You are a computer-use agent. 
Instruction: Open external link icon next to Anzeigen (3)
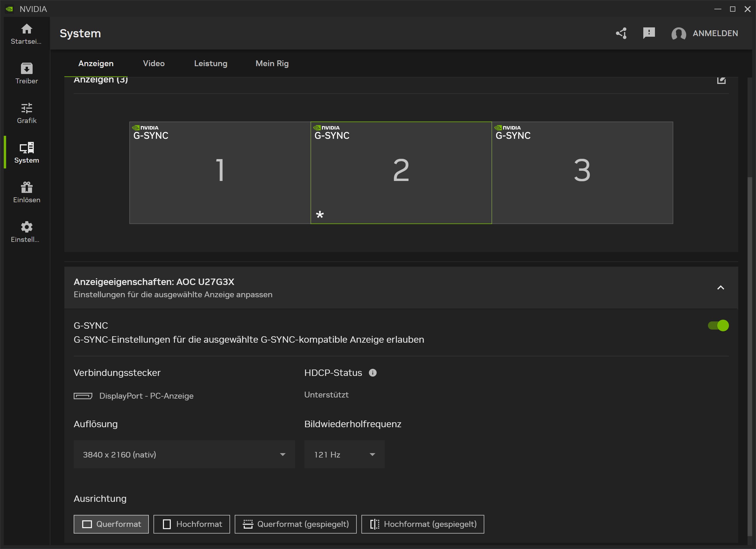(x=721, y=80)
